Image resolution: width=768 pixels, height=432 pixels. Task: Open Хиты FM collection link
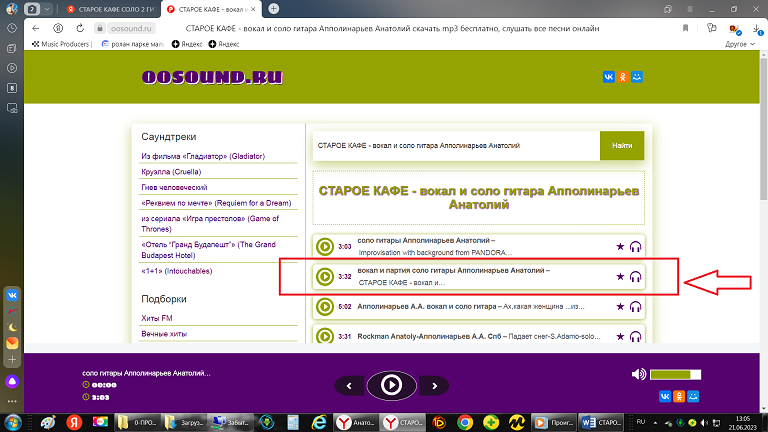point(157,318)
